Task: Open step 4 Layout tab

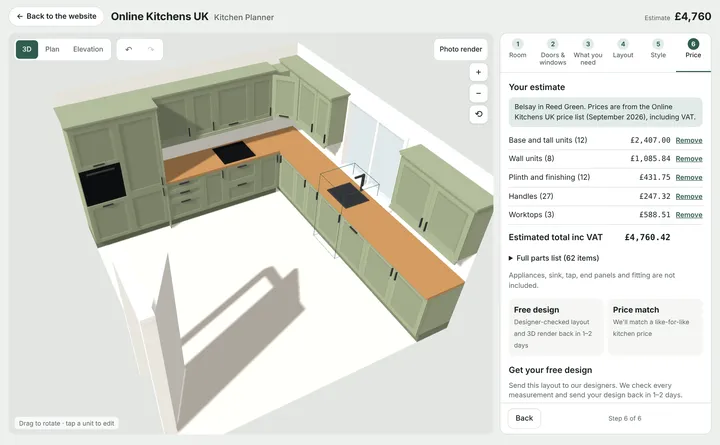Action: tap(623, 49)
